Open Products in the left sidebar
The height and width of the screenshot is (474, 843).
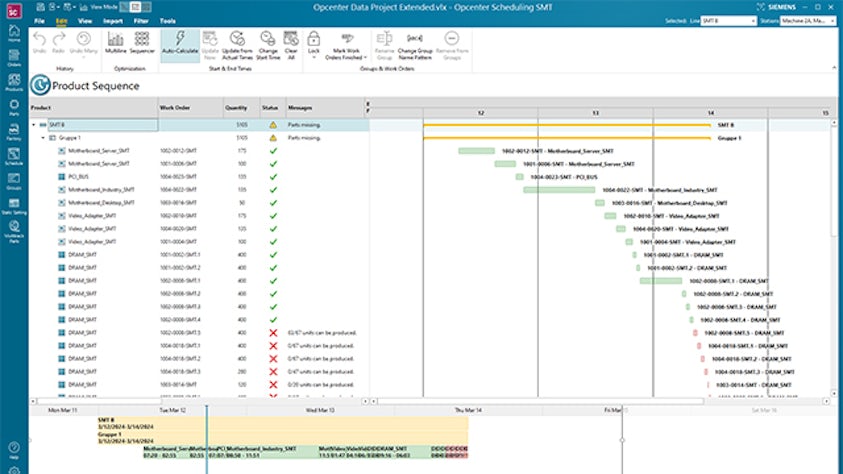pyautogui.click(x=14, y=82)
